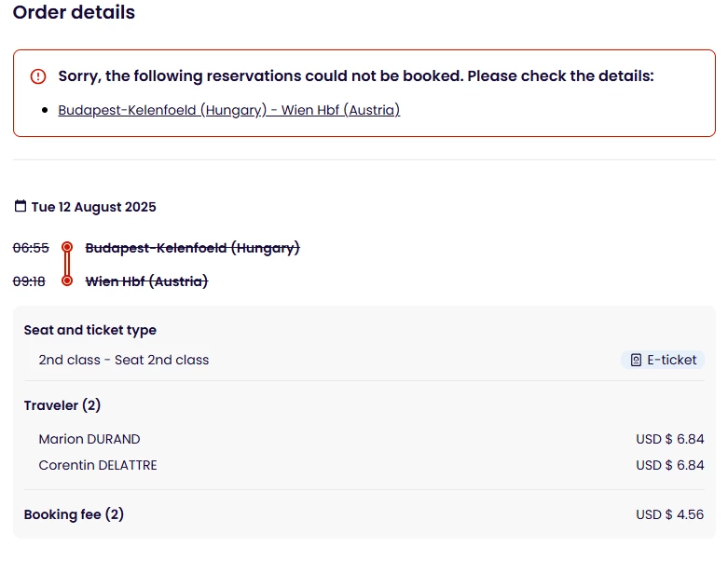728x561 pixels.
Task: Click the departure station dot marker
Action: [x=67, y=248]
